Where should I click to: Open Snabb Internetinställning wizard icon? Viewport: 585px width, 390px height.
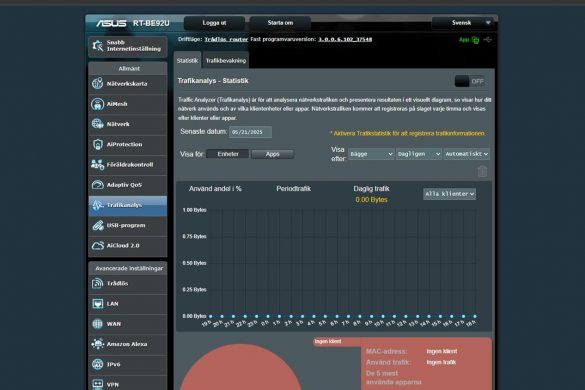pos(98,46)
